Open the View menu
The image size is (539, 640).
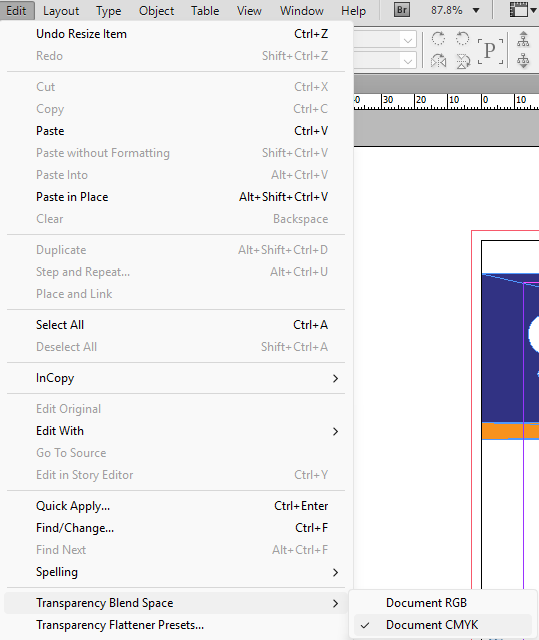(x=249, y=11)
